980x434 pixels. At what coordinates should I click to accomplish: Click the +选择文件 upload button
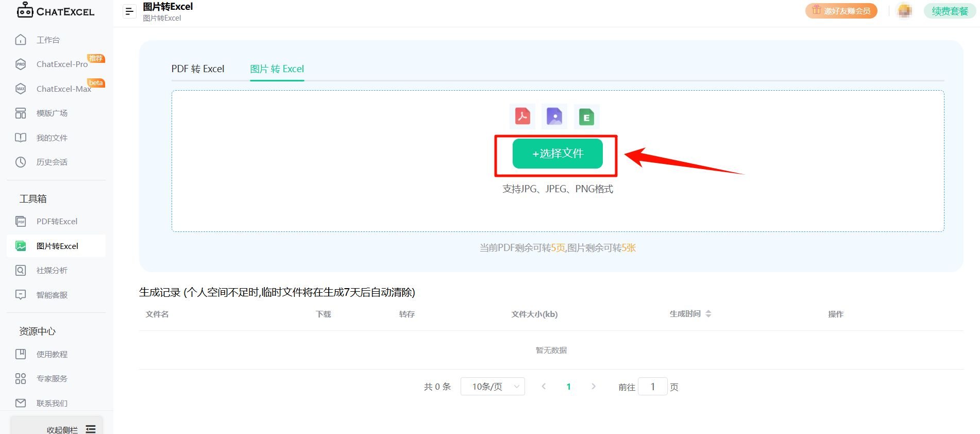pyautogui.click(x=557, y=154)
